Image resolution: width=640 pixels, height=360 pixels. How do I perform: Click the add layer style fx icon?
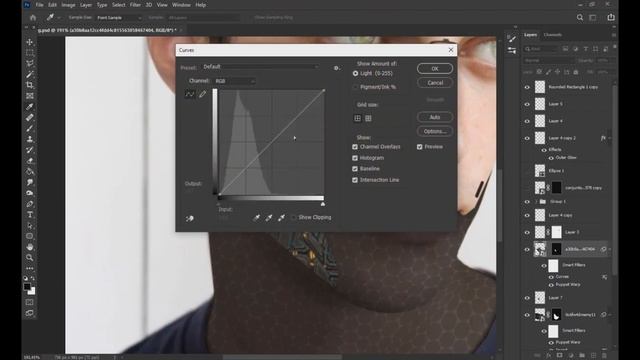pyautogui.click(x=549, y=356)
